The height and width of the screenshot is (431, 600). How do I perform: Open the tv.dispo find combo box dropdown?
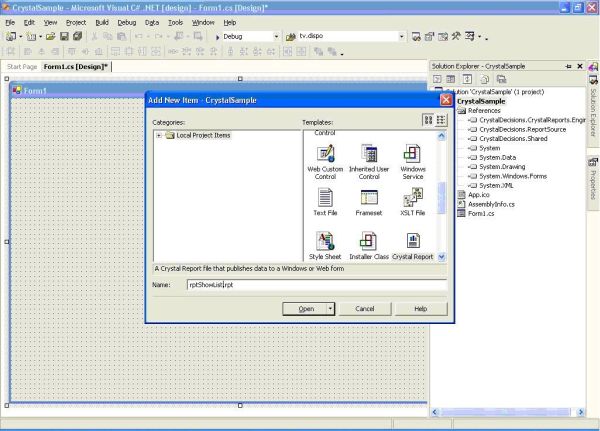coord(401,36)
